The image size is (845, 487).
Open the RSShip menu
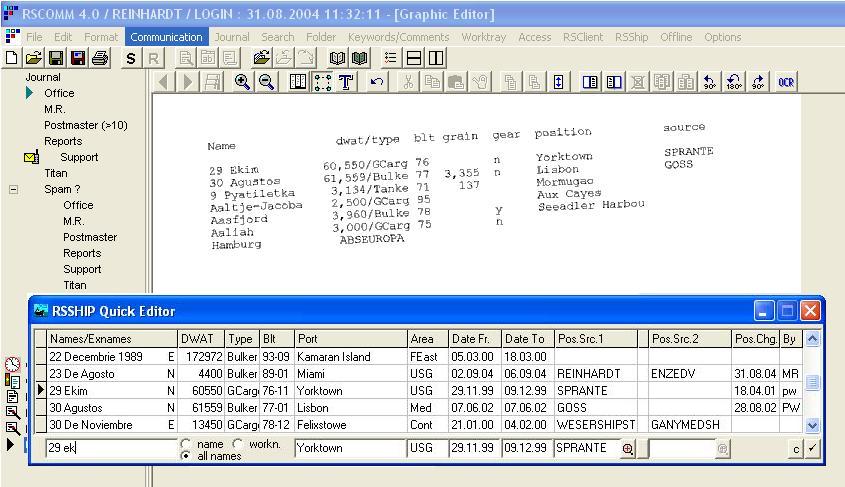[x=632, y=37]
